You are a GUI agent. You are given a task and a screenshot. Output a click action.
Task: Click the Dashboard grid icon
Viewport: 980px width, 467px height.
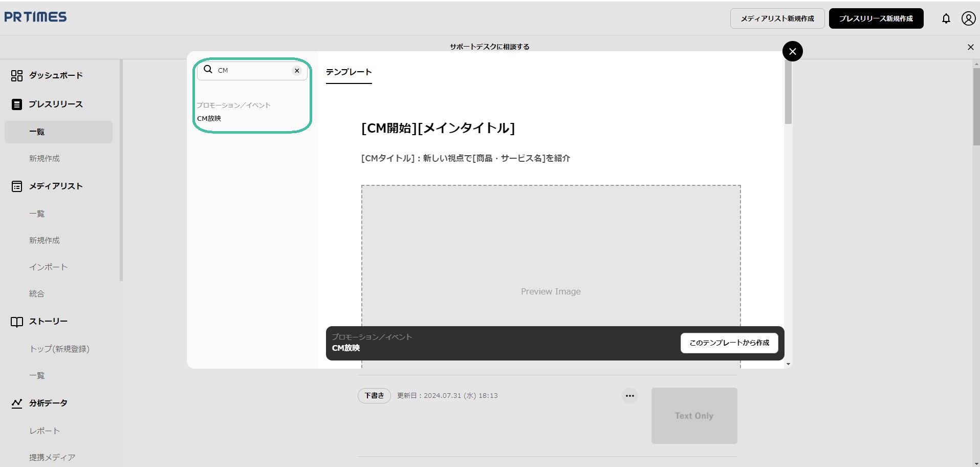17,76
